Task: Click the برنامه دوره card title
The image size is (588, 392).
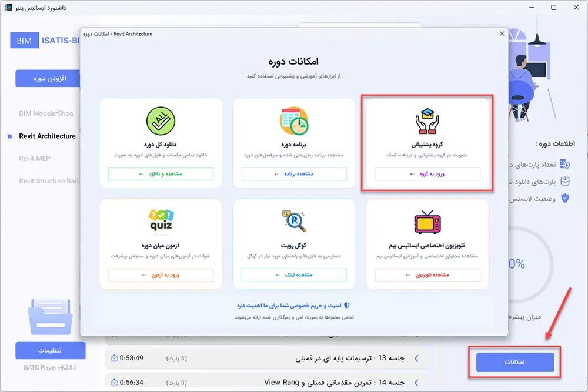Action: point(293,145)
